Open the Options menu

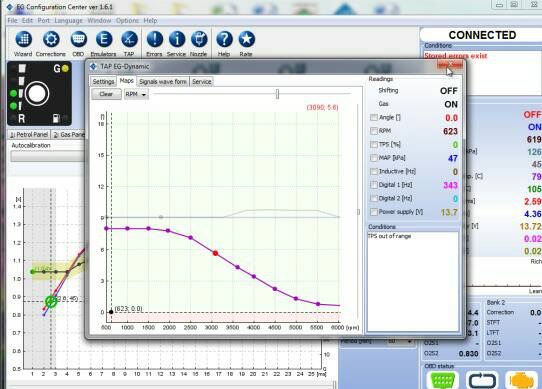127,20
